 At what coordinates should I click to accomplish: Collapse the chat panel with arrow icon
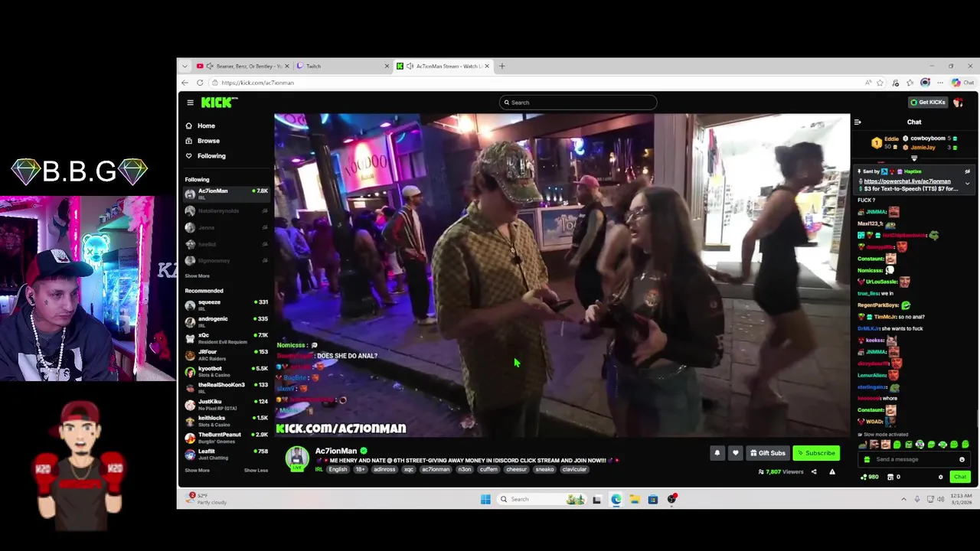click(857, 122)
